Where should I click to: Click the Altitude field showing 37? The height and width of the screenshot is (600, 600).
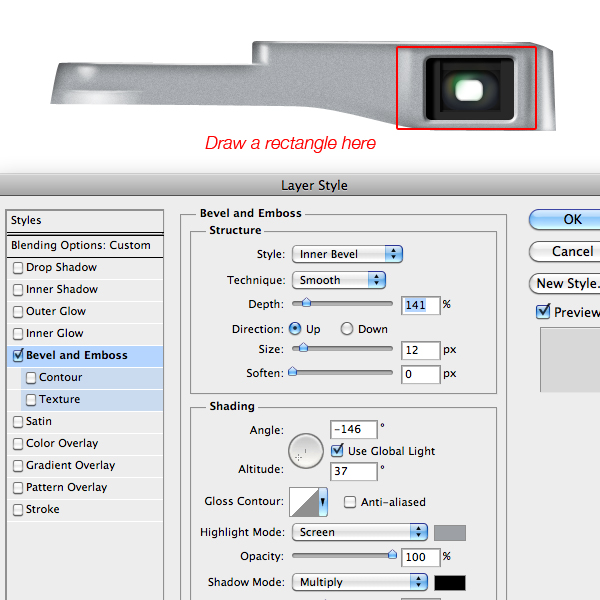354,471
